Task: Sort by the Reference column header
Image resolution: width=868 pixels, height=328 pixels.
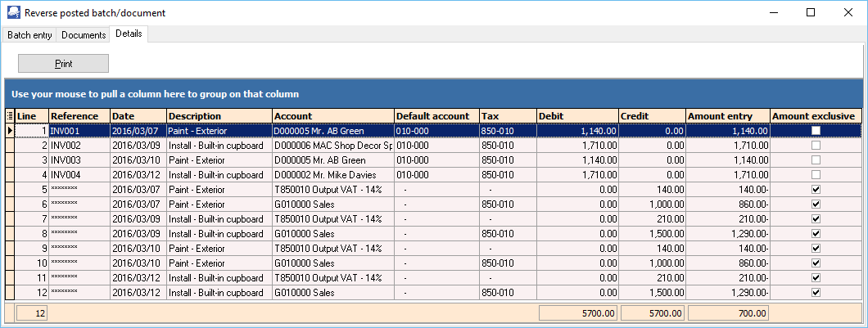Action: (79, 116)
